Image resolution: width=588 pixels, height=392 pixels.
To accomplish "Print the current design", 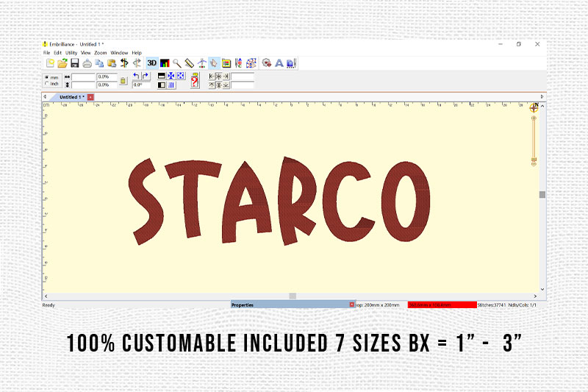I will (87, 63).
